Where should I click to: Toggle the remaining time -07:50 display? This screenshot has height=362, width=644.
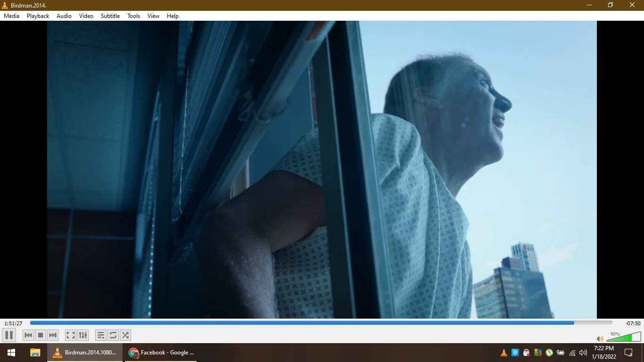633,323
